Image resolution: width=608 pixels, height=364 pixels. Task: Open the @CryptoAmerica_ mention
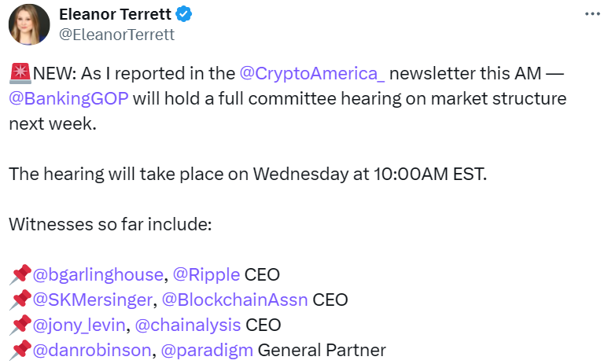pyautogui.click(x=311, y=75)
